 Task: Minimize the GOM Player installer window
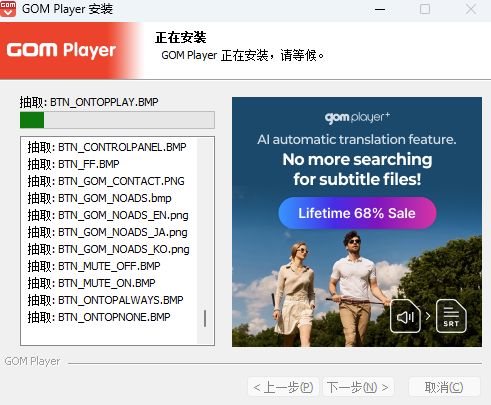[x=380, y=9]
